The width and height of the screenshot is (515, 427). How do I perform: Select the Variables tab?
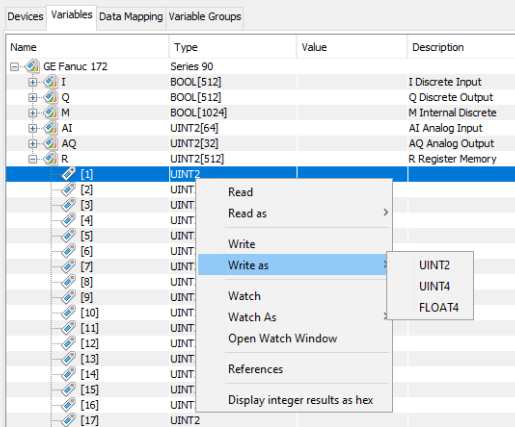pos(72,15)
